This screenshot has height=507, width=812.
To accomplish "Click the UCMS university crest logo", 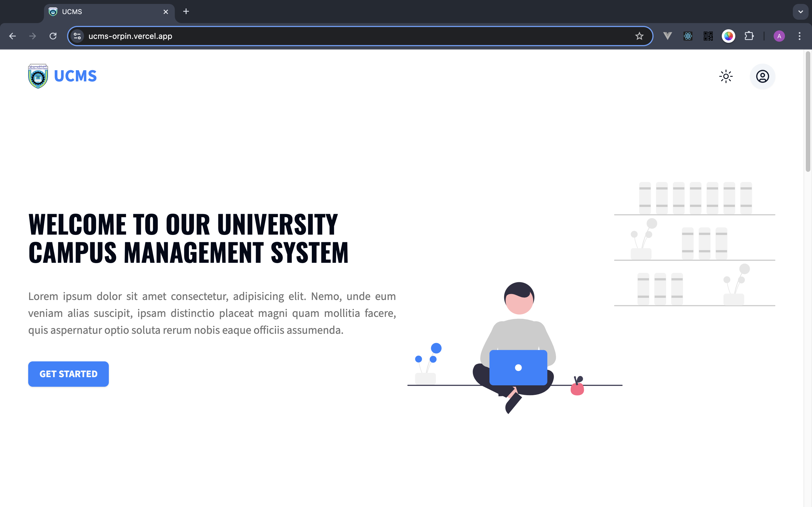I will point(38,76).
